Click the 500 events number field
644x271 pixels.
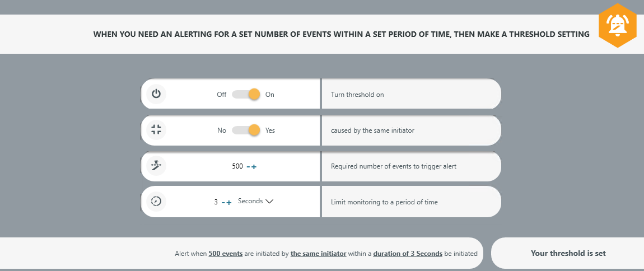tap(237, 166)
